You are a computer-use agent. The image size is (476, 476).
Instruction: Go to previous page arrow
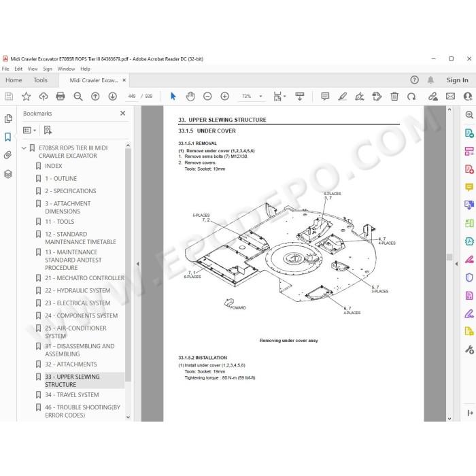(x=95, y=97)
